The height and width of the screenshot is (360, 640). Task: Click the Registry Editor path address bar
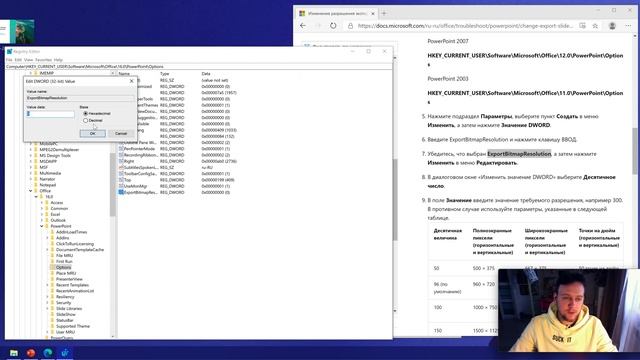tap(199, 67)
